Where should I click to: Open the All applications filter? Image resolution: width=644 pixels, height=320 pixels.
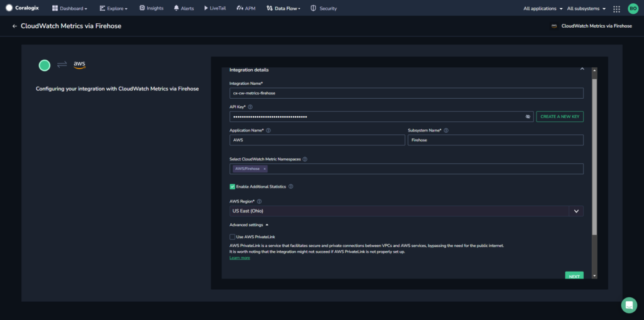tap(543, 9)
